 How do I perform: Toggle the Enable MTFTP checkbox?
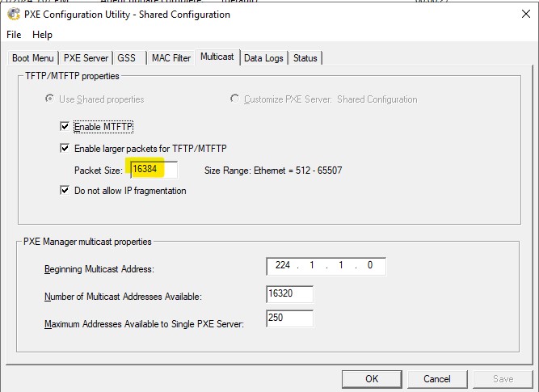[65, 127]
